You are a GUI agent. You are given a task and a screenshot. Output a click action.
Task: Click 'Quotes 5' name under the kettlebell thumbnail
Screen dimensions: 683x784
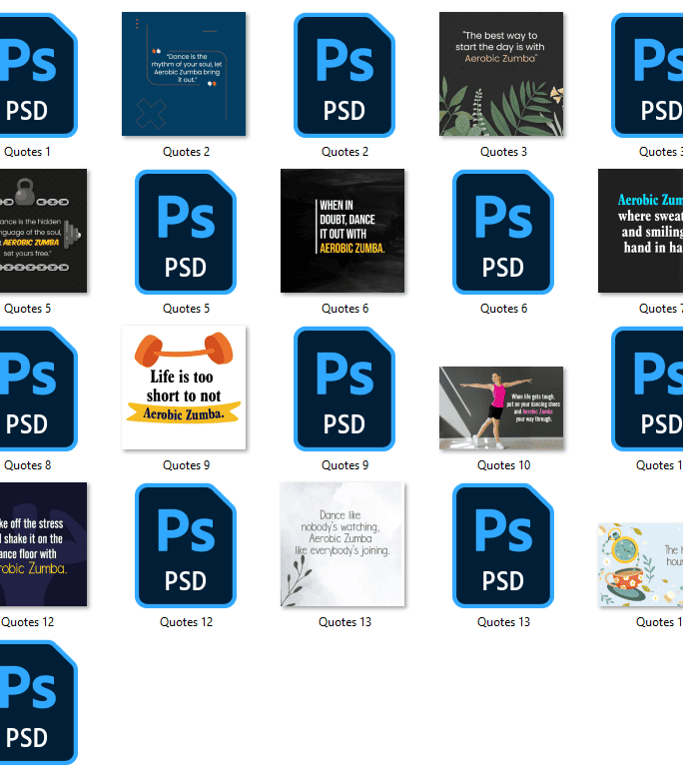pyautogui.click(x=28, y=309)
